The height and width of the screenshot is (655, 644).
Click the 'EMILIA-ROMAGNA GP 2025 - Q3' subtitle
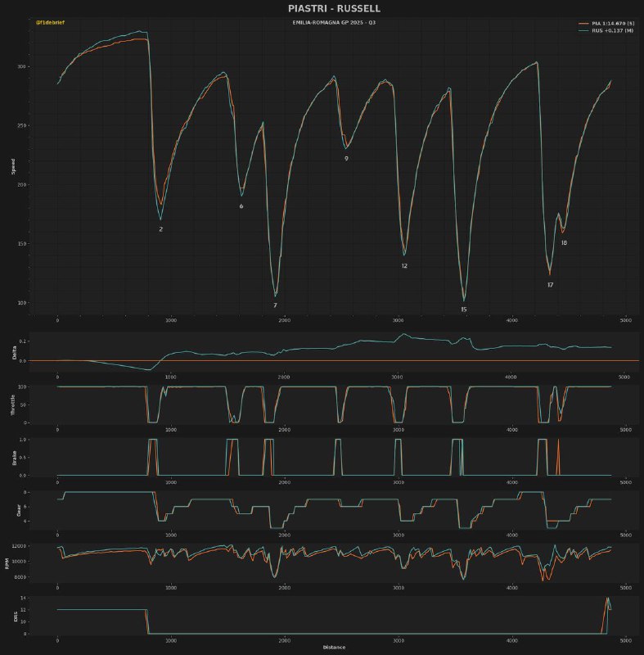[x=334, y=23]
